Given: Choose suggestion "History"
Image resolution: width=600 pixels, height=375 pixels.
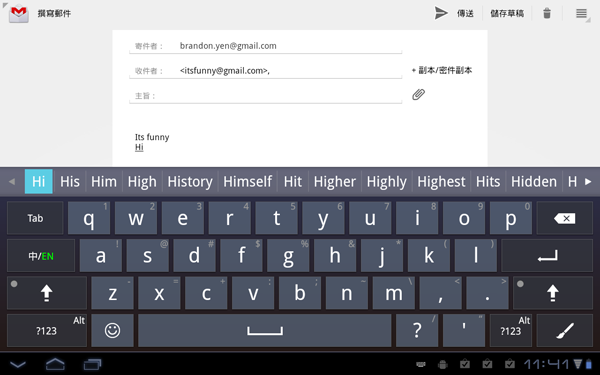Looking at the screenshot, I should tap(190, 181).
